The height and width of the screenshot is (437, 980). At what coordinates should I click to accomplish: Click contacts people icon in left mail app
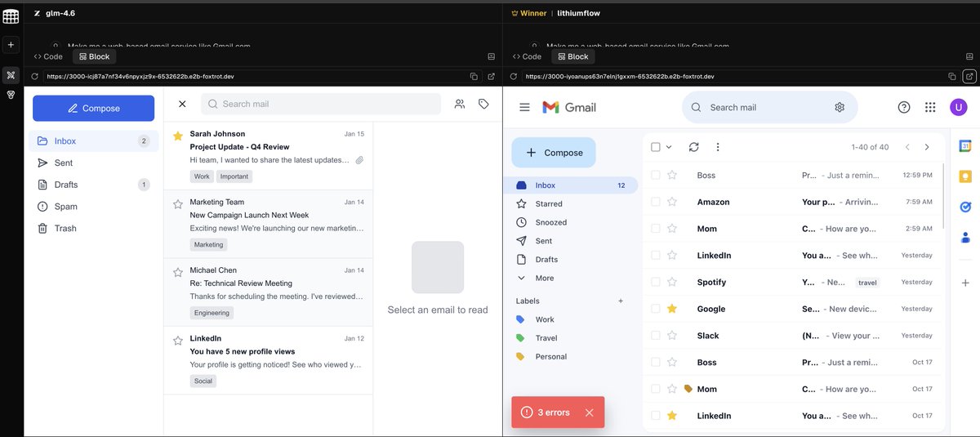460,104
